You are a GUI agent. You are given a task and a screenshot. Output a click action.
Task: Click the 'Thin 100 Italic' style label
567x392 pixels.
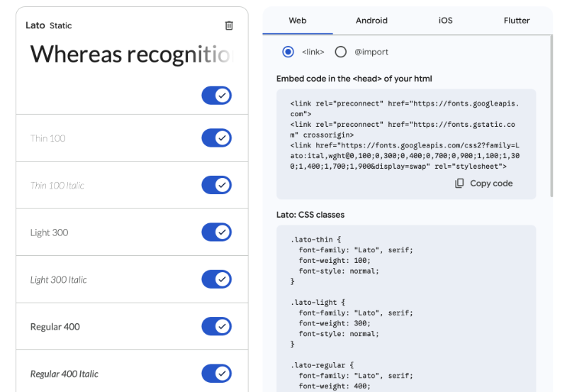pyautogui.click(x=57, y=186)
